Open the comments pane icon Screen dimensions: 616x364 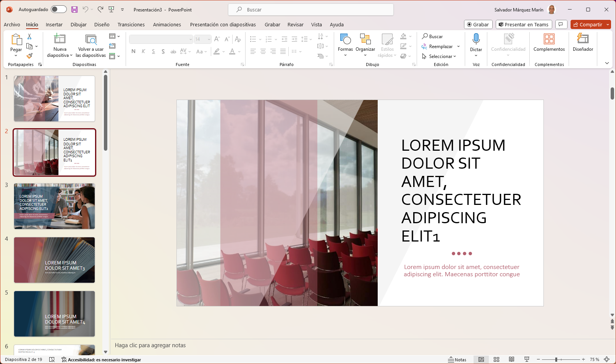coord(561,24)
